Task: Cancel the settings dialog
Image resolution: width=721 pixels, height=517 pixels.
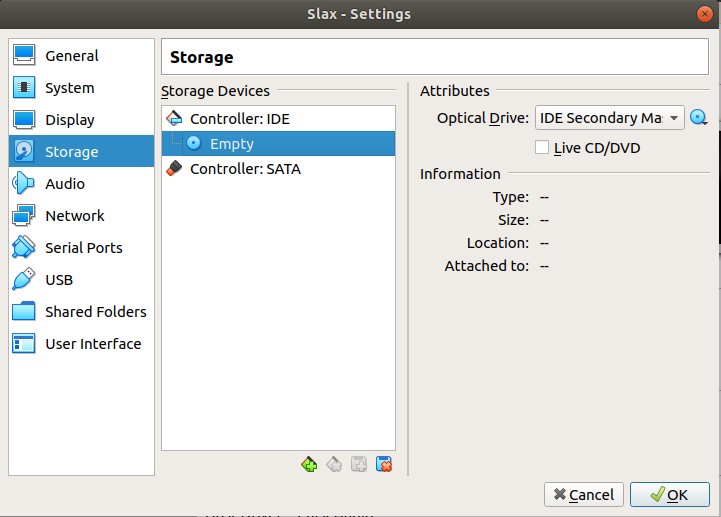Action: [x=584, y=494]
